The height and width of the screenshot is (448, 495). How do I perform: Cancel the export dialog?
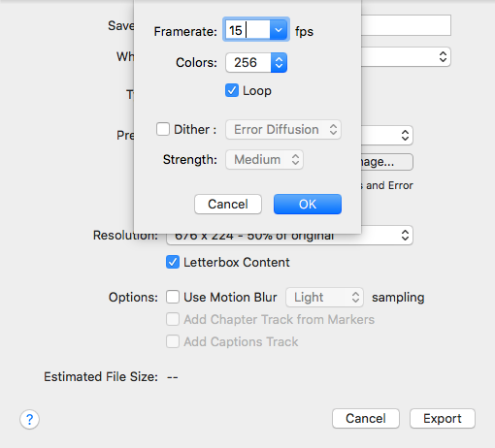point(366,419)
